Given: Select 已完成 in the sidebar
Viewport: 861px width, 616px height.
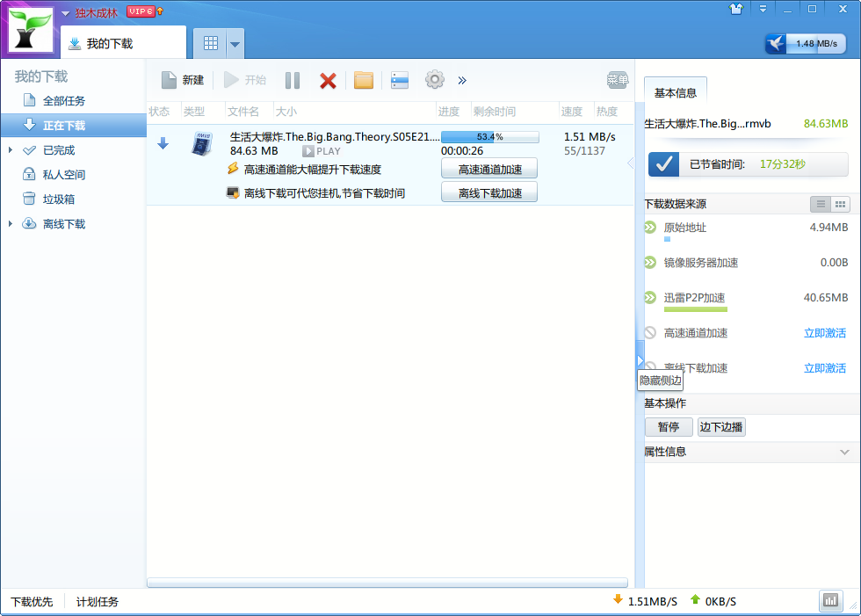Looking at the screenshot, I should (x=59, y=150).
